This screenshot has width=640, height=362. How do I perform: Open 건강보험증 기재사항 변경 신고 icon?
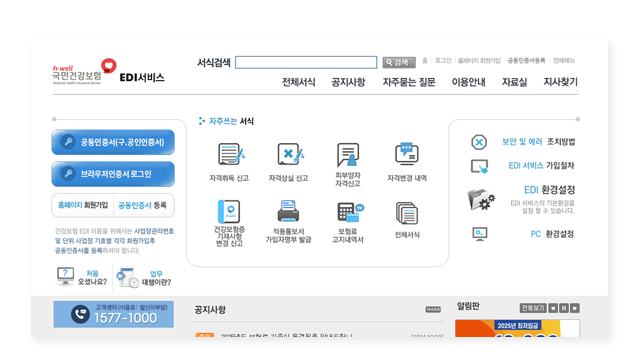coord(229,211)
